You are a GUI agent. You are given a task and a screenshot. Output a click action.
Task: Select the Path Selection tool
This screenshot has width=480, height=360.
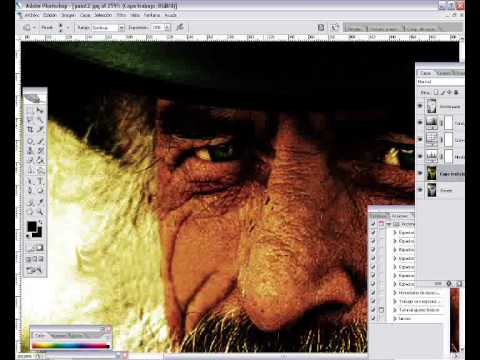point(30,181)
